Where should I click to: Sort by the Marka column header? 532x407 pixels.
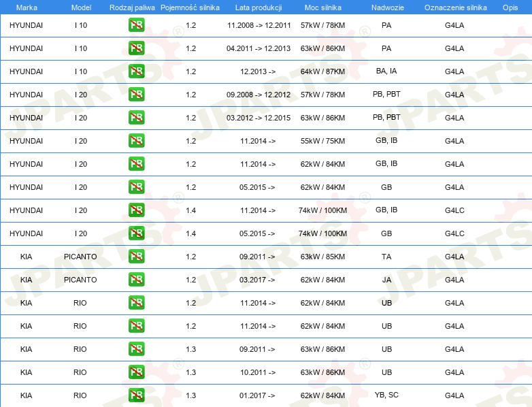click(x=27, y=7)
